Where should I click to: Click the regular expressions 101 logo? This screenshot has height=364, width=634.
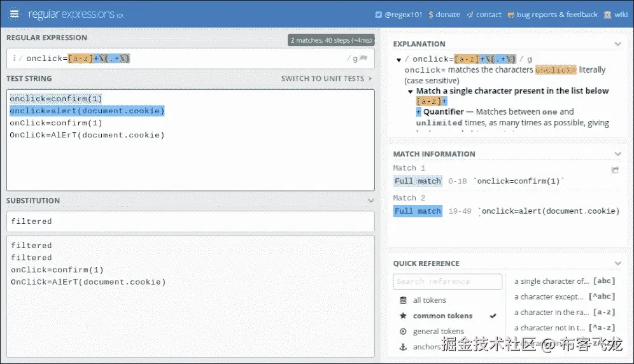[x=76, y=14]
